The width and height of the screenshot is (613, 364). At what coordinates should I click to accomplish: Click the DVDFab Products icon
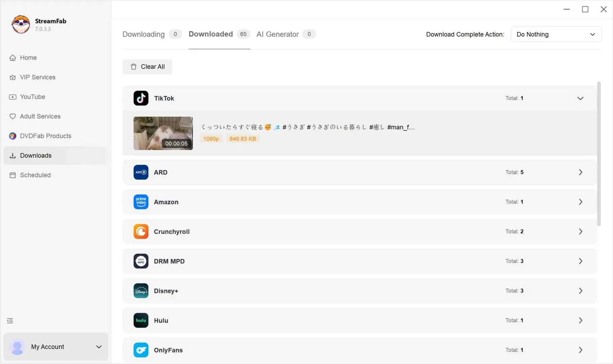pyautogui.click(x=12, y=136)
